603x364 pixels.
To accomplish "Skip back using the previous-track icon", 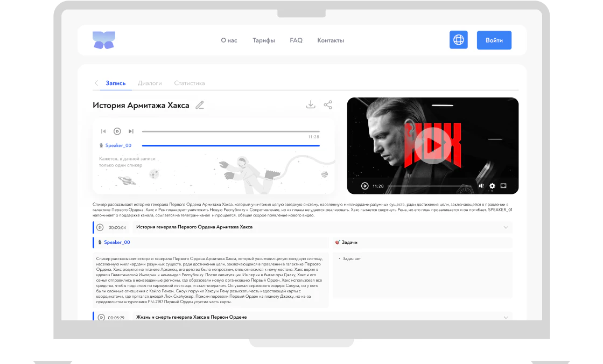I will pos(103,131).
